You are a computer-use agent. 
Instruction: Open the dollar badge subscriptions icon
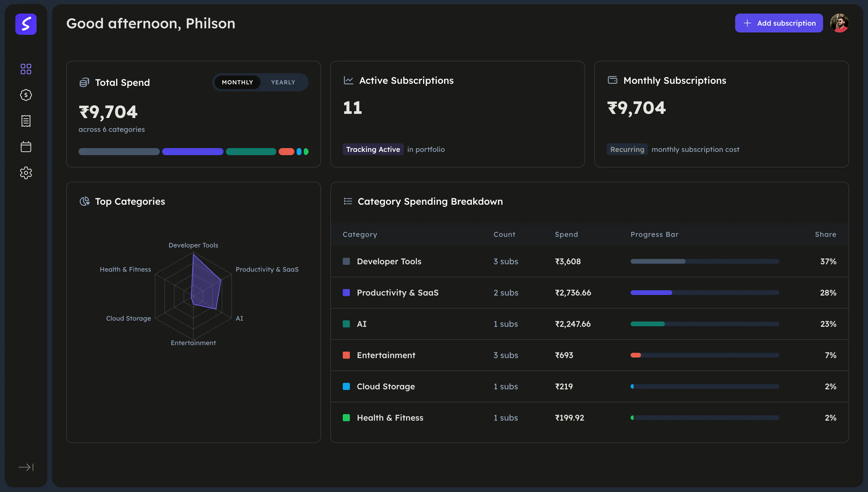click(26, 95)
